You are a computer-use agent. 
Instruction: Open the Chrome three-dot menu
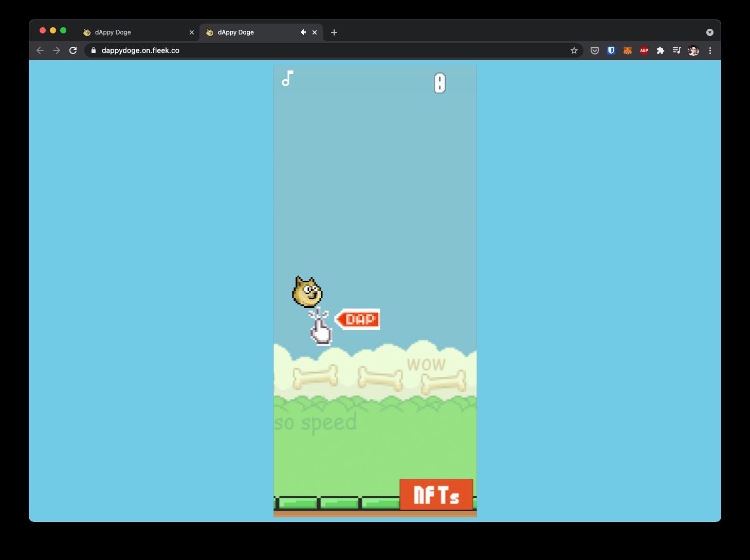point(710,50)
